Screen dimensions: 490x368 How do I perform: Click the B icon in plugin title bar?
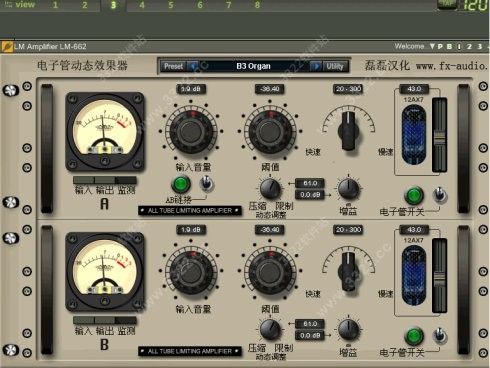point(449,46)
